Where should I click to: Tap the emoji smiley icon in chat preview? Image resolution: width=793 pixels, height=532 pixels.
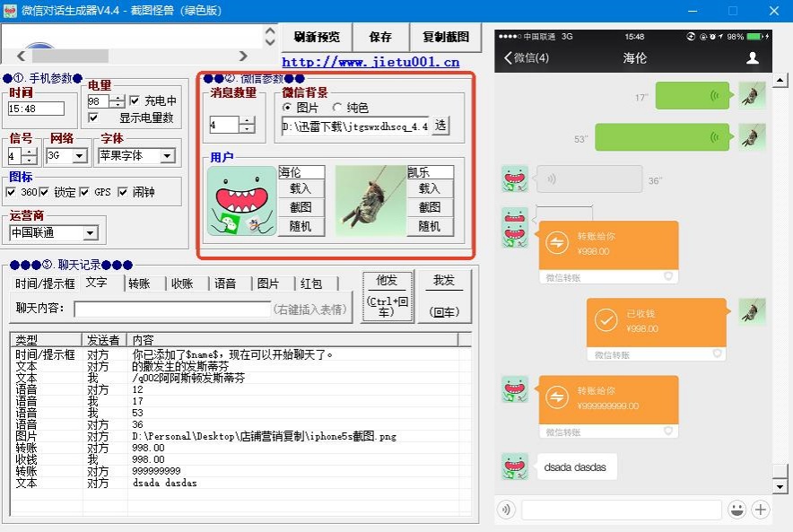pos(736,510)
